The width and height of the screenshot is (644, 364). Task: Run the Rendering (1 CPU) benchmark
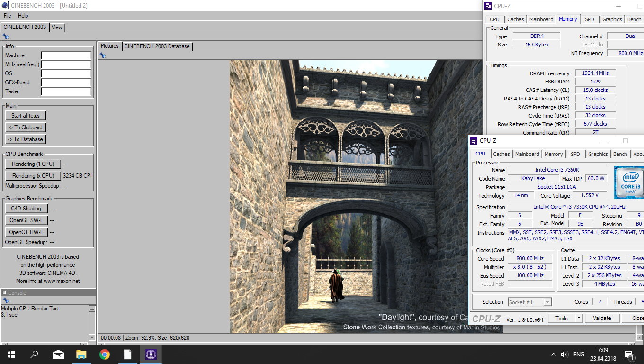tap(33, 164)
